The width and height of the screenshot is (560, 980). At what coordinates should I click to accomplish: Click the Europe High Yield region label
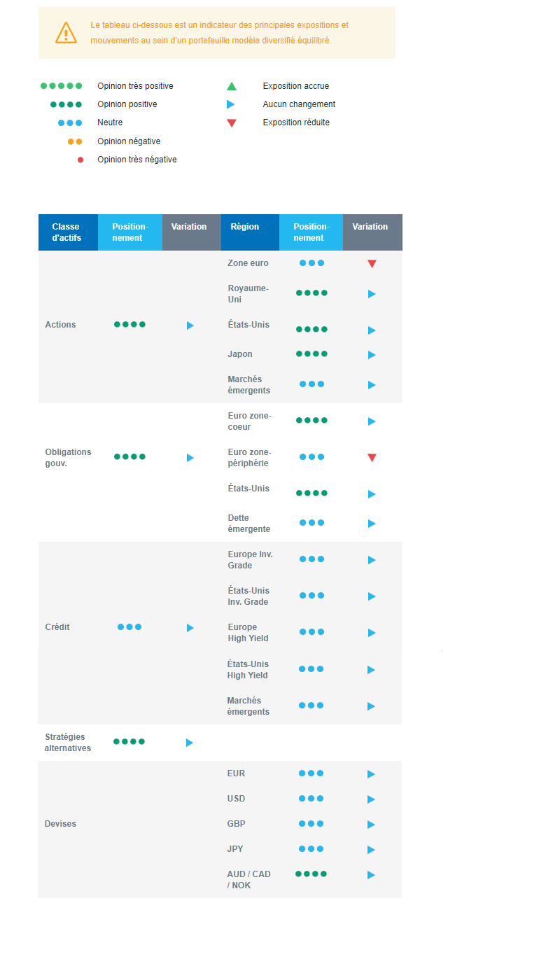[x=248, y=633]
